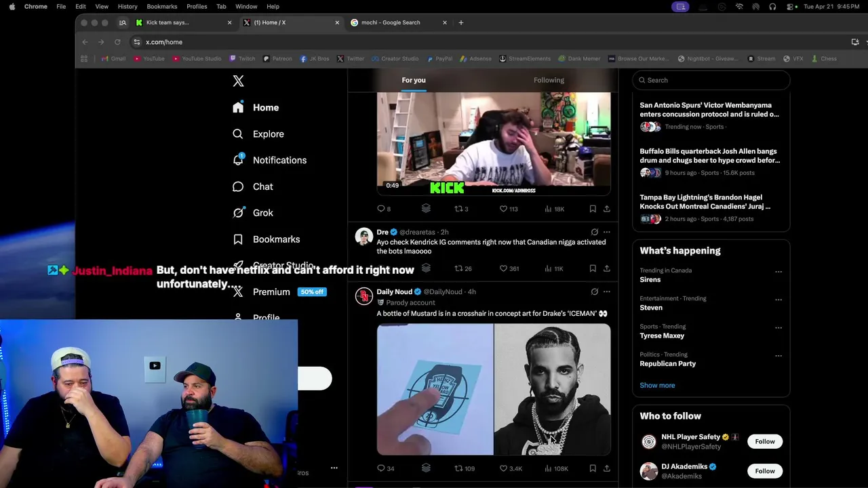This screenshot has height=488, width=868.
Task: Open Chat from the sidebar
Action: pos(252,186)
